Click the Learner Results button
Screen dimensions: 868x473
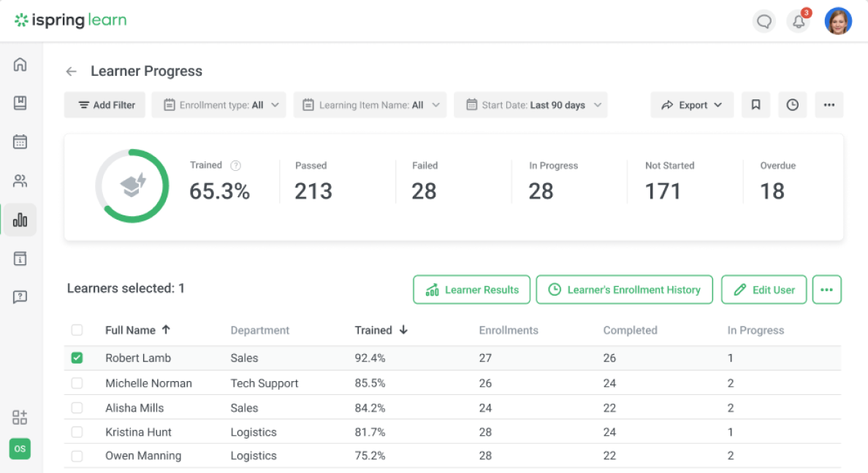[x=472, y=290]
